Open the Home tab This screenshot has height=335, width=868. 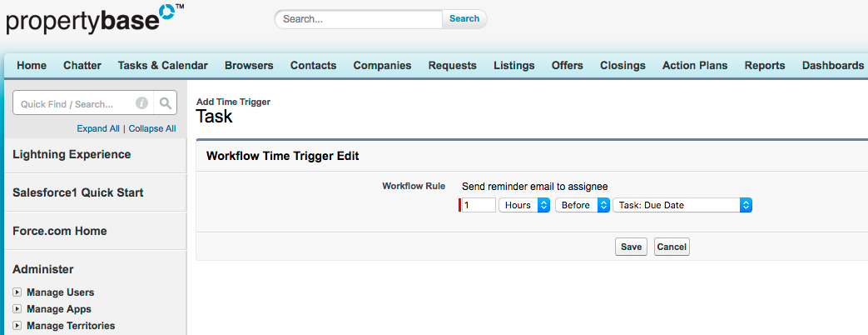click(32, 66)
